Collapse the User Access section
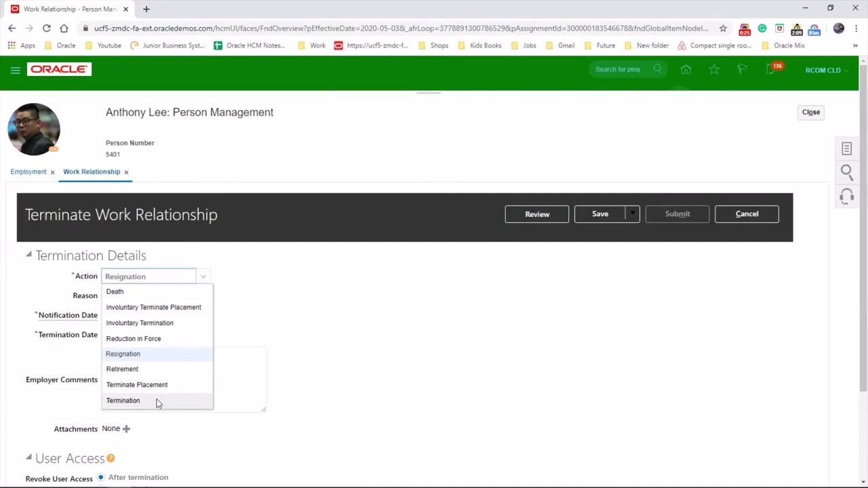Screen dimensions: 868x488 pyautogui.click(x=28, y=457)
